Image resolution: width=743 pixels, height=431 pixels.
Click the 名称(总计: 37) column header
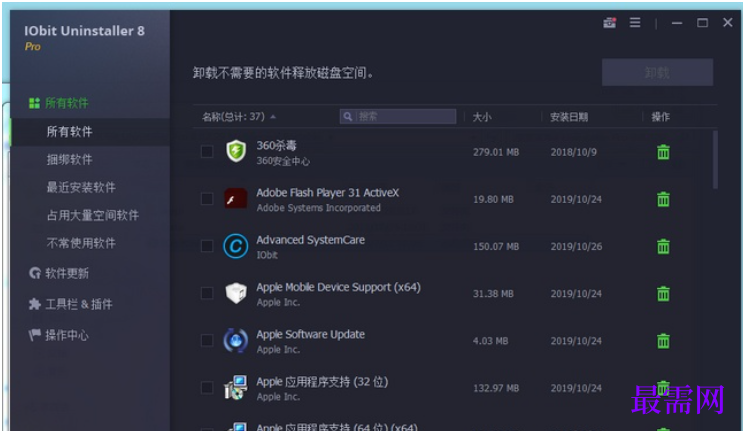[234, 117]
